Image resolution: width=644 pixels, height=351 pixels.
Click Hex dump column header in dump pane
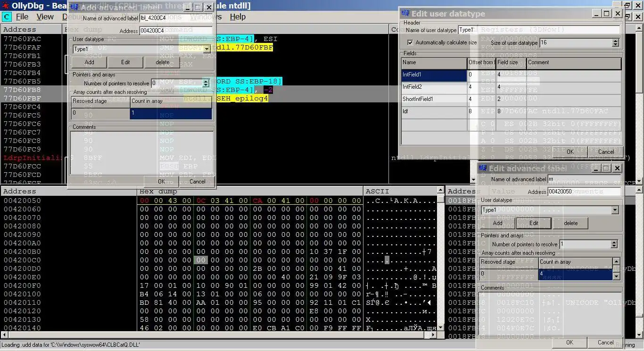click(250, 191)
